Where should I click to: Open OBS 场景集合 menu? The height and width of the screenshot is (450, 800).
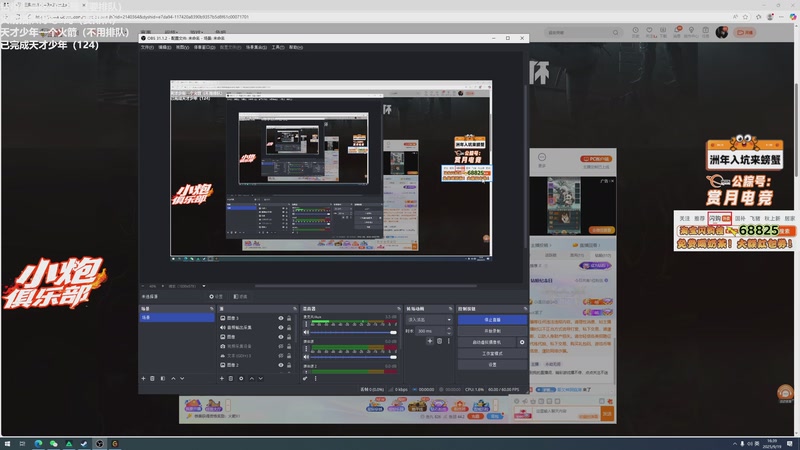click(x=256, y=47)
